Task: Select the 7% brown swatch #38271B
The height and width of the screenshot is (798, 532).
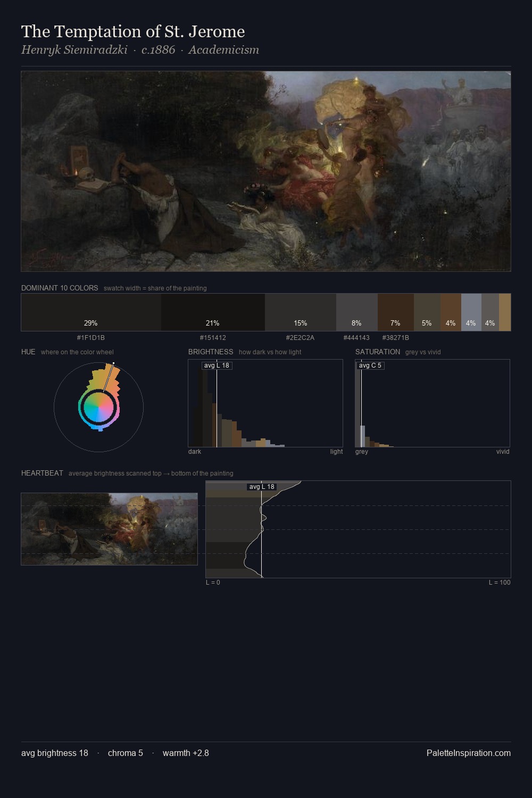Action: coord(396,312)
